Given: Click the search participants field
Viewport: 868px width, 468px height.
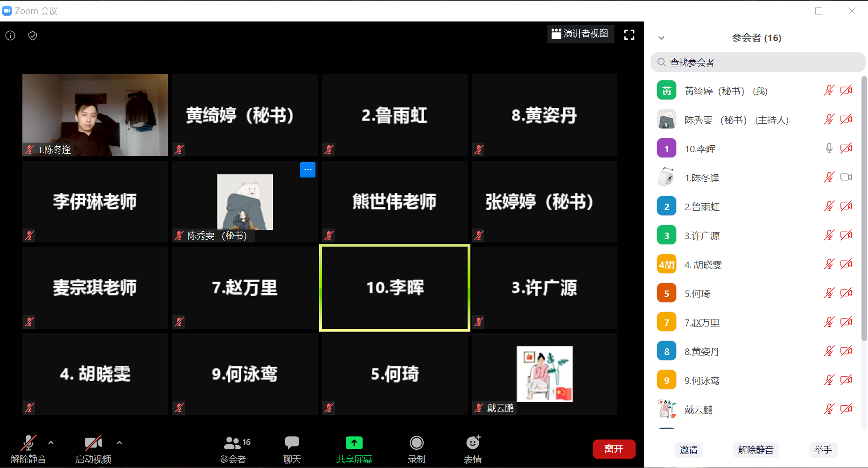Looking at the screenshot, I should pyautogui.click(x=757, y=62).
